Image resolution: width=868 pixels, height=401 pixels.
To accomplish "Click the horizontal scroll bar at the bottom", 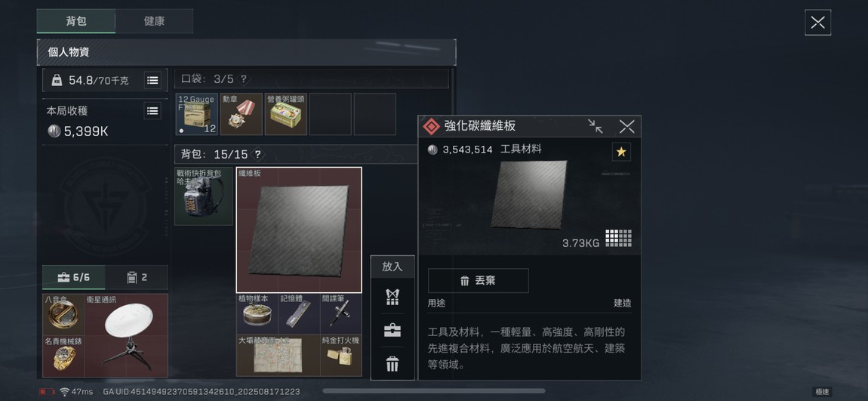I will pos(433,391).
